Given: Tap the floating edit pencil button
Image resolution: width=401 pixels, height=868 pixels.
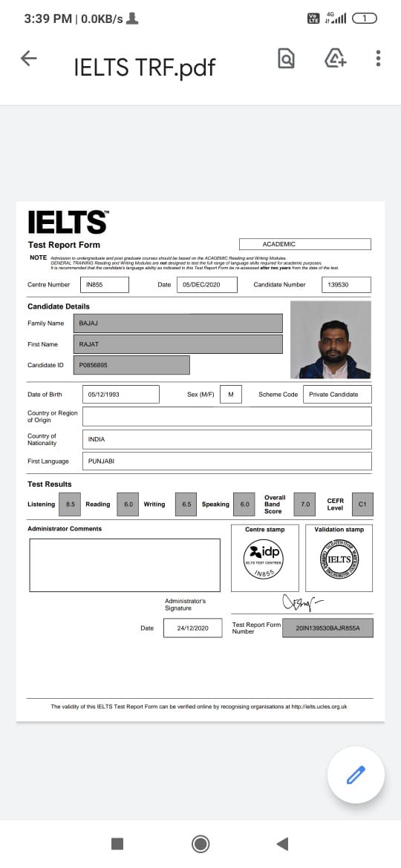Looking at the screenshot, I should point(356,775).
